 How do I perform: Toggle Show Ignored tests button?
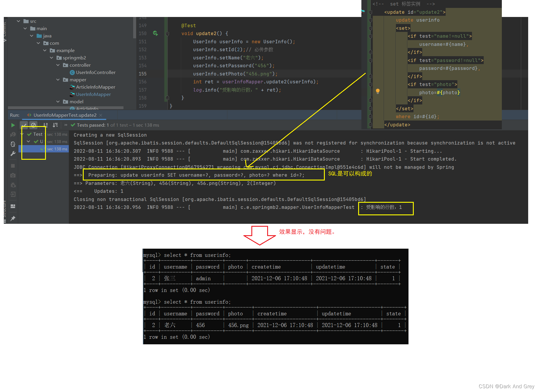(33, 125)
